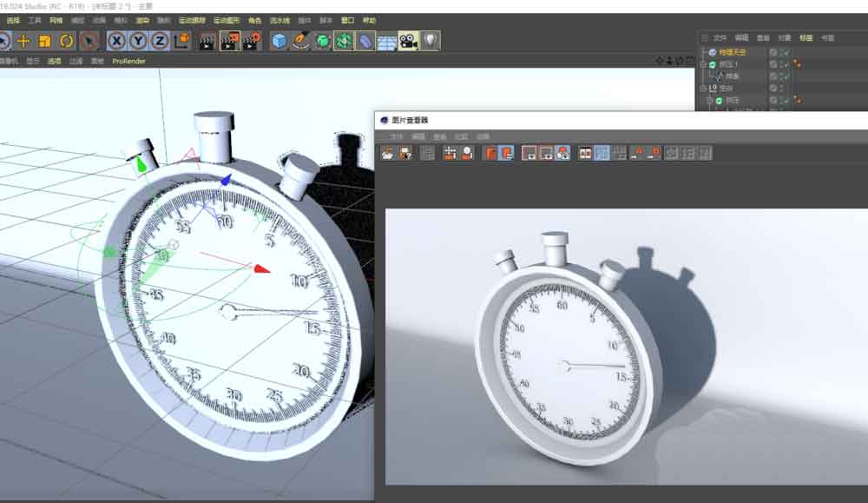This screenshot has width=868, height=503.
Task: Click the Light bulb object icon
Action: coord(430,41)
